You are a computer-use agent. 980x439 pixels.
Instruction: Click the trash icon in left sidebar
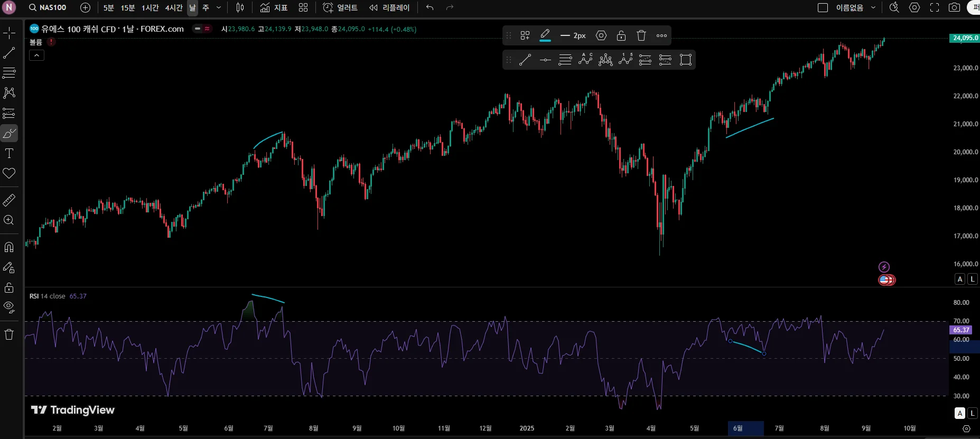[x=9, y=334]
